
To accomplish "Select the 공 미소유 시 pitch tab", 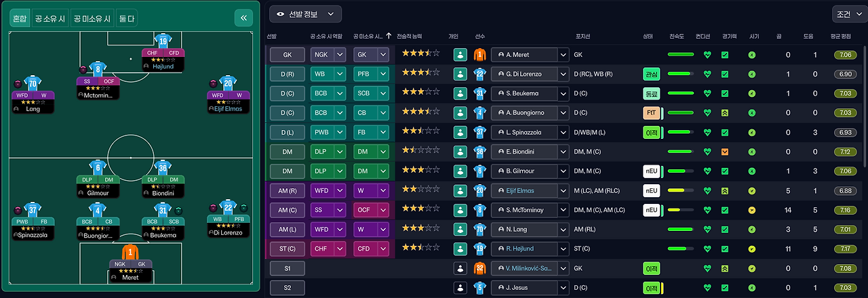I will point(92,18).
